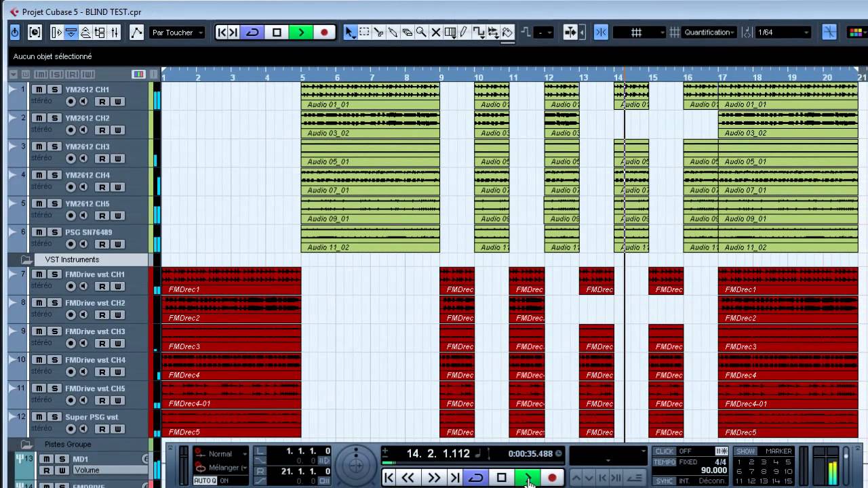The height and width of the screenshot is (488, 868).
Task: Expand the PSG SN76489 track
Action: 12,232
